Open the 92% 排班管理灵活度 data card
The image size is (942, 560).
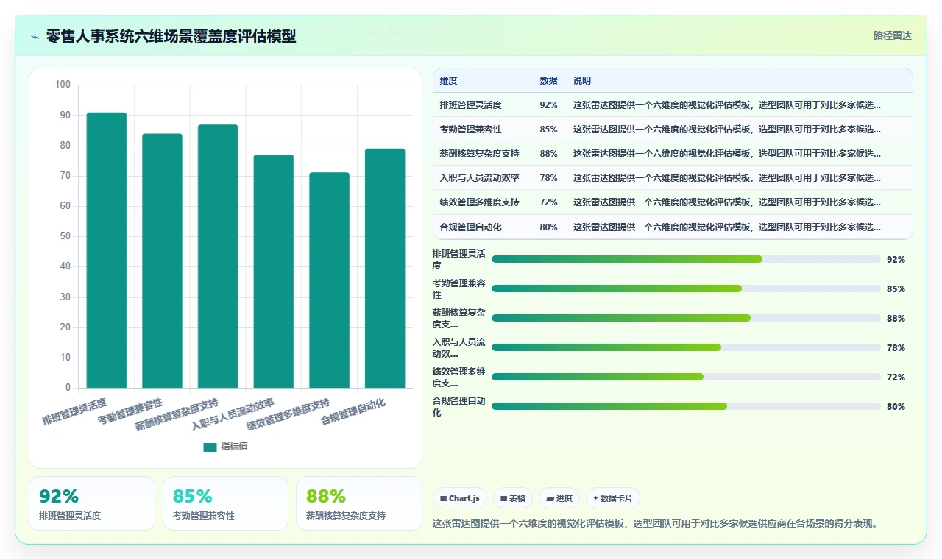(92, 503)
